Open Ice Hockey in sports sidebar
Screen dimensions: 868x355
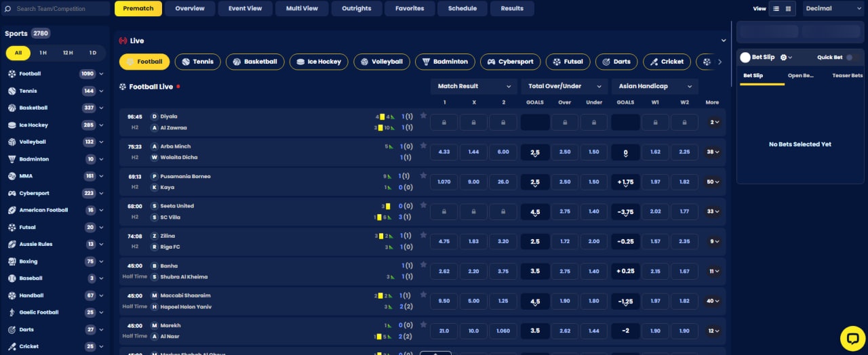[54, 125]
